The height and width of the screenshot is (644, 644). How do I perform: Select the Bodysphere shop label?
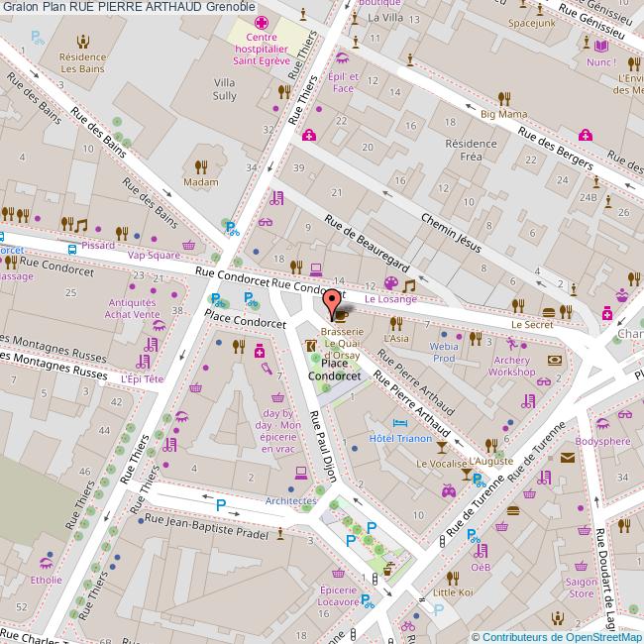coord(601,441)
